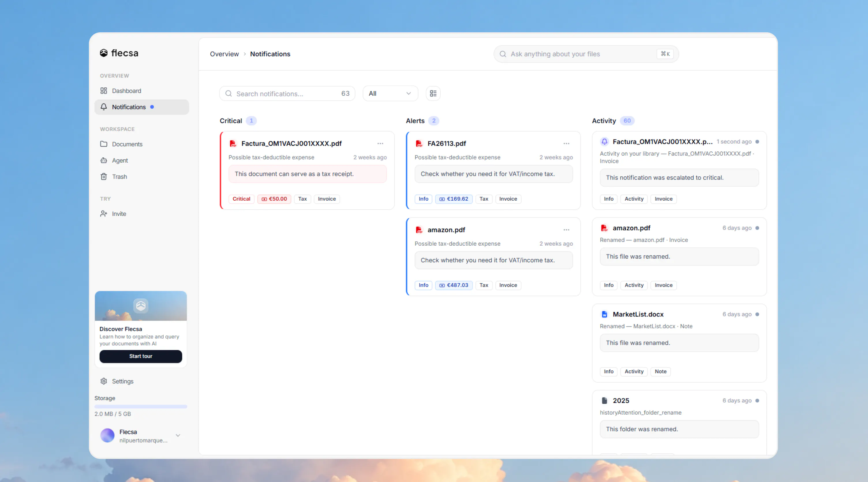Toggle the unread dot on the 1 second ago activity
Viewport: 868px width, 482px height.
[757, 141]
